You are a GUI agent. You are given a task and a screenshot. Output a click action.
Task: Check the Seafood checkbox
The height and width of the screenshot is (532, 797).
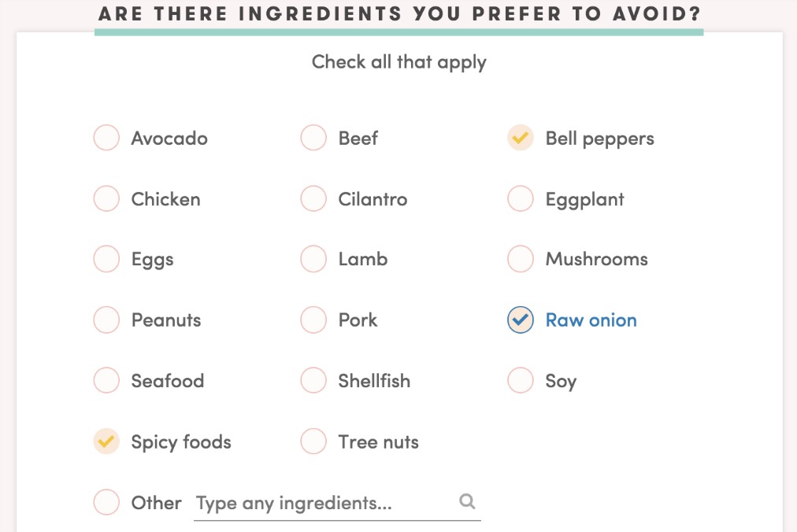tap(106, 380)
